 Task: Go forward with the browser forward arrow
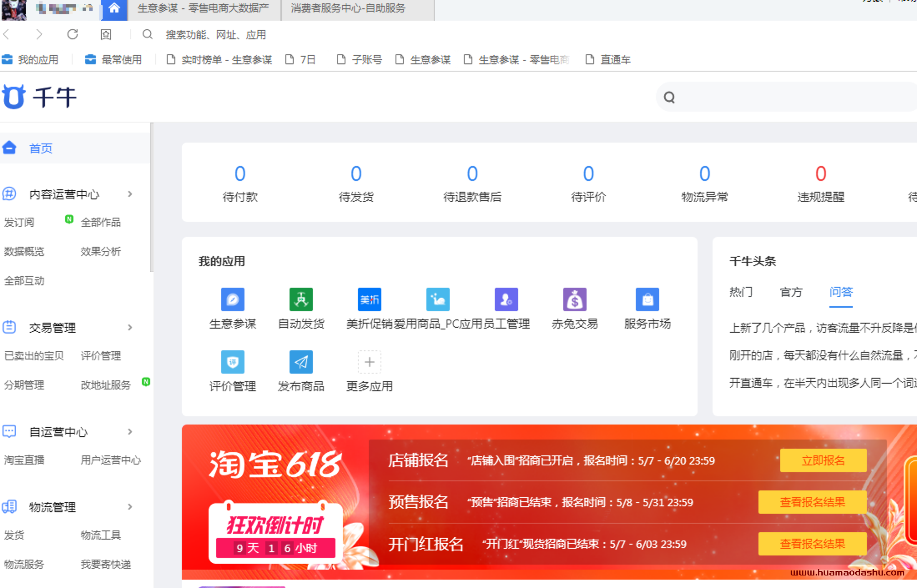(39, 35)
